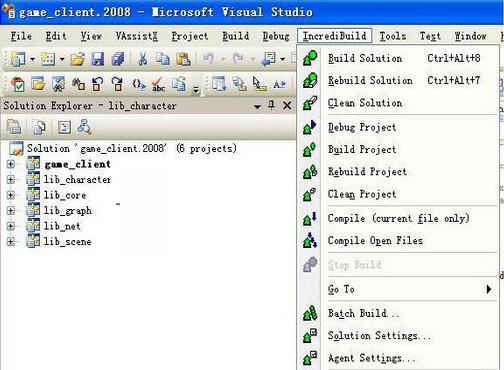
Task: Click the Save icon in toolbar
Action: pyautogui.click(x=98, y=59)
